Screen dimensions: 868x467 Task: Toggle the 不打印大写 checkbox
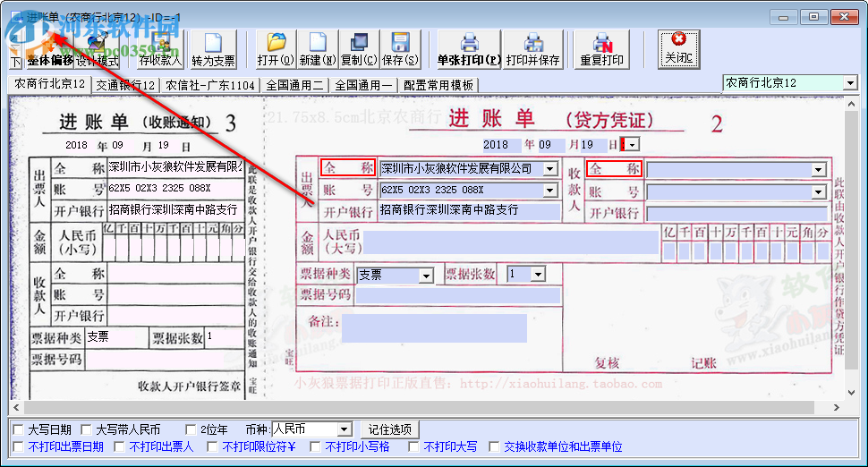point(413,447)
